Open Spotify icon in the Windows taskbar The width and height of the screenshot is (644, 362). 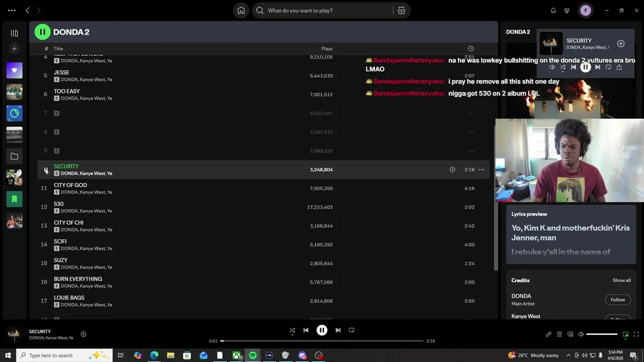tap(253, 355)
